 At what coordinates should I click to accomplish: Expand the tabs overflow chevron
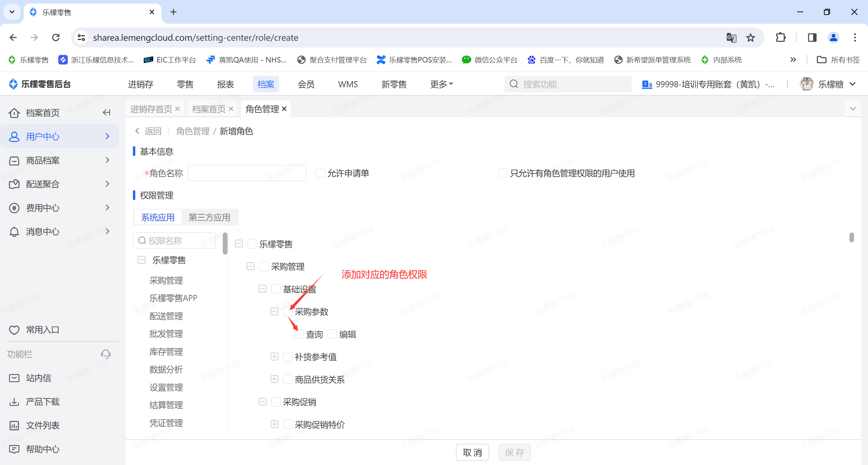pyautogui.click(x=853, y=109)
